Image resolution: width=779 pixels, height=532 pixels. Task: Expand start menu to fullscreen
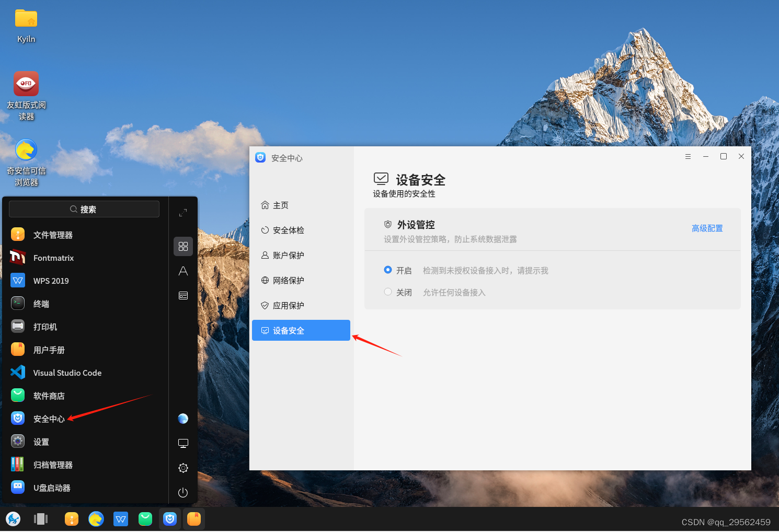pos(183,213)
